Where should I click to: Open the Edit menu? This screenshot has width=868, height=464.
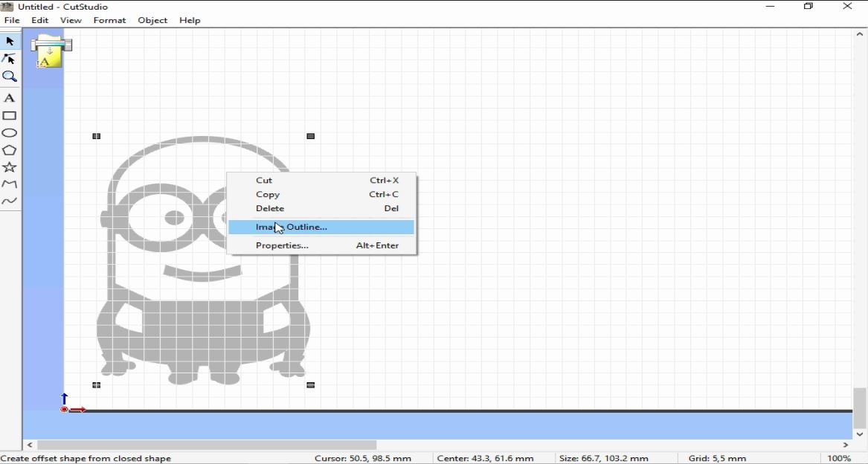pyautogui.click(x=40, y=21)
